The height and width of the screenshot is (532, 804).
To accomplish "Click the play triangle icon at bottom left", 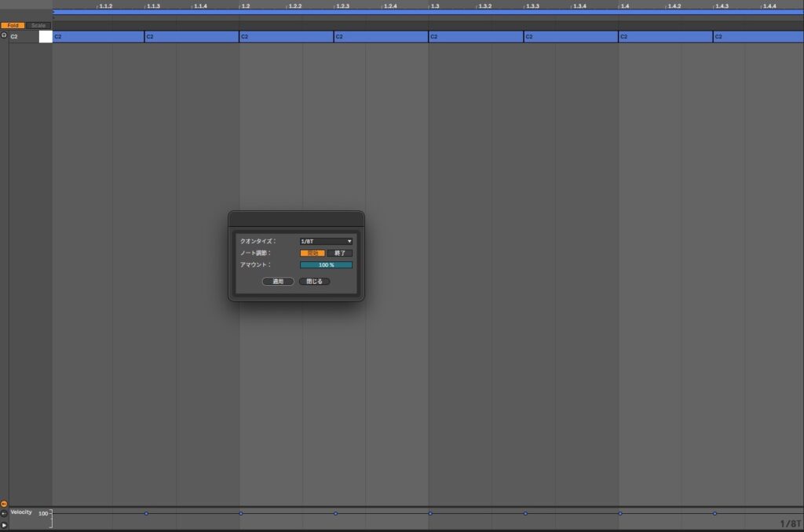I will (4, 525).
